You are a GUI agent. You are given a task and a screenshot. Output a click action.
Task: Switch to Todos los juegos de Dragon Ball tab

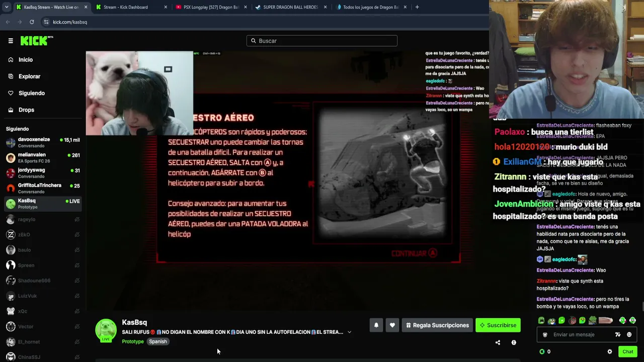click(371, 7)
